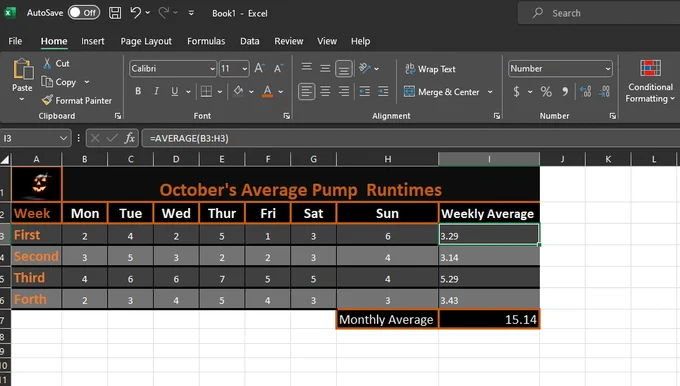This screenshot has height=386, width=680.
Task: Open Number format dialog launcher
Action: [612, 116]
